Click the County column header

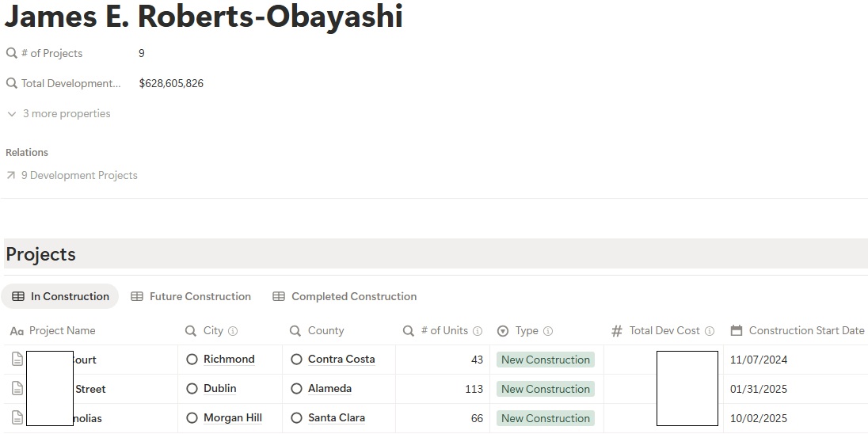326,330
